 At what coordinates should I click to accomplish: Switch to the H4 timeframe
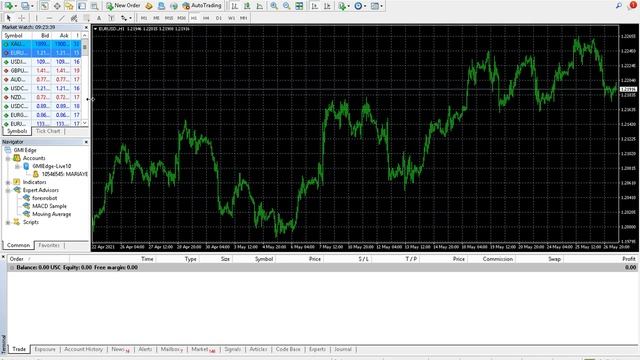(x=206, y=18)
